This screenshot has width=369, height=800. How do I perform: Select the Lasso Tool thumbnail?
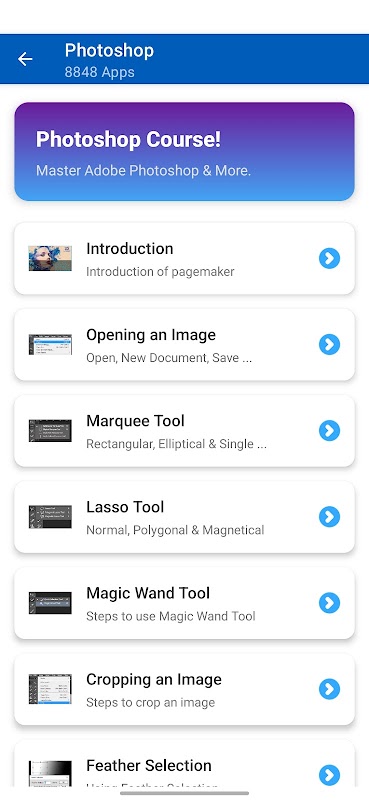point(50,517)
